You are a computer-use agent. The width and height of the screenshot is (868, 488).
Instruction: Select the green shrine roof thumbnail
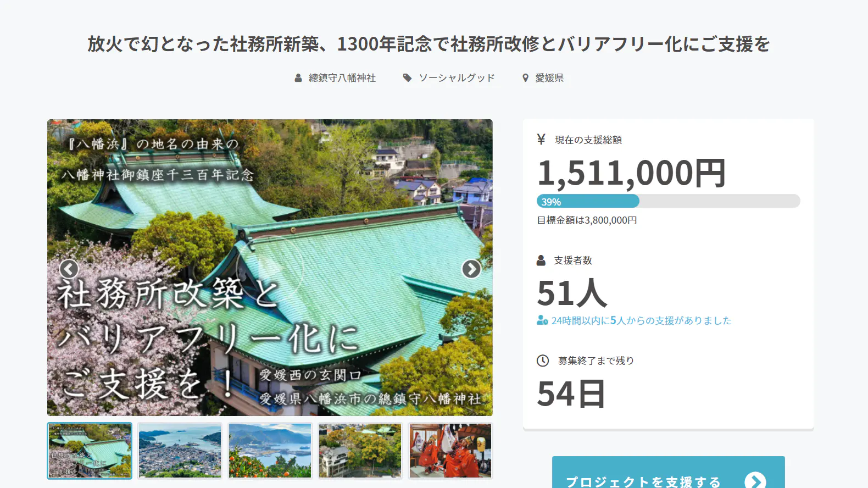[90, 451]
